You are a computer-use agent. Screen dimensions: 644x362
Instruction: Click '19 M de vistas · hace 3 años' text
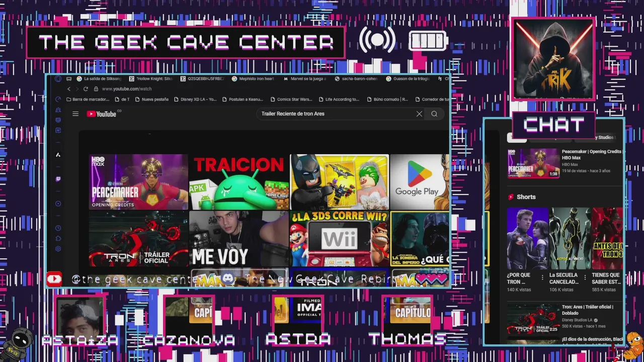tap(586, 171)
